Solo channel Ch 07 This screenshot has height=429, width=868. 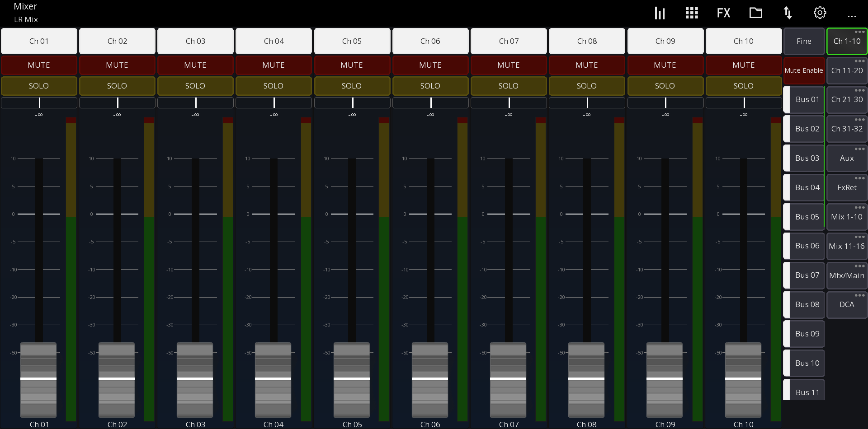(x=509, y=86)
